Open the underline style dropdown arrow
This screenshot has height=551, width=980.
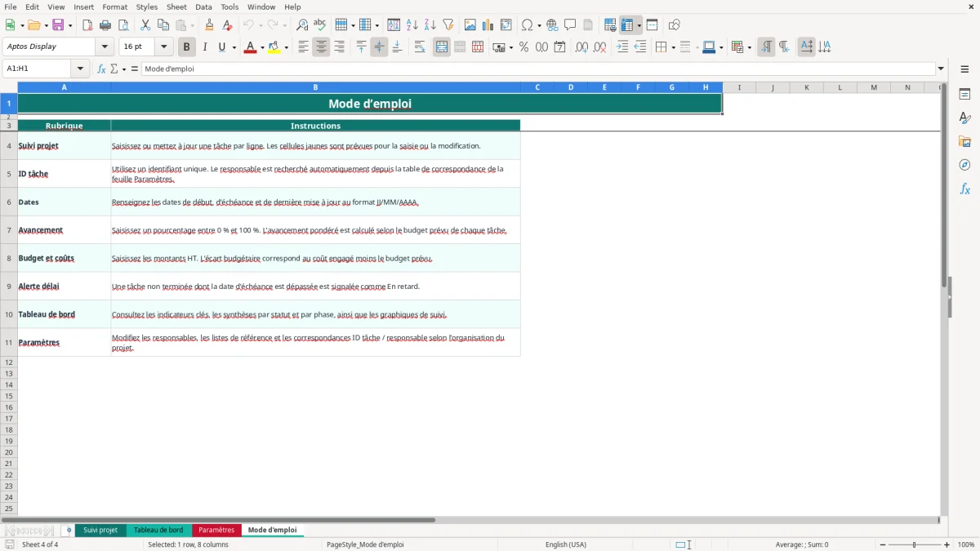tap(234, 47)
